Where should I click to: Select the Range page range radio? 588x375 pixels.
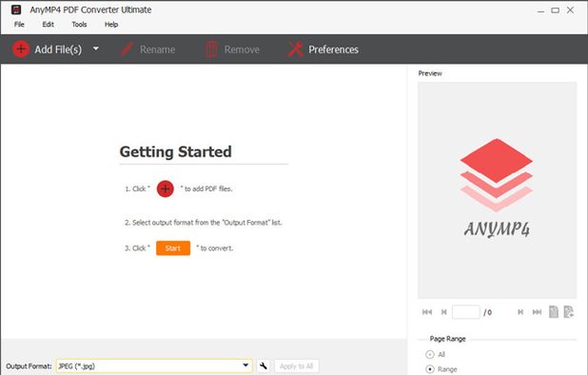point(430,369)
